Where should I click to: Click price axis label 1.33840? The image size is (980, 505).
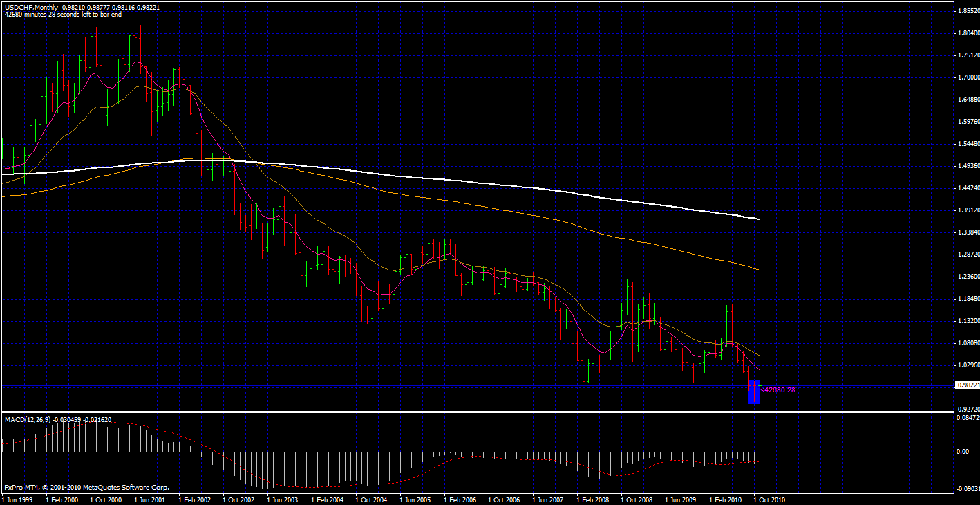pos(968,232)
